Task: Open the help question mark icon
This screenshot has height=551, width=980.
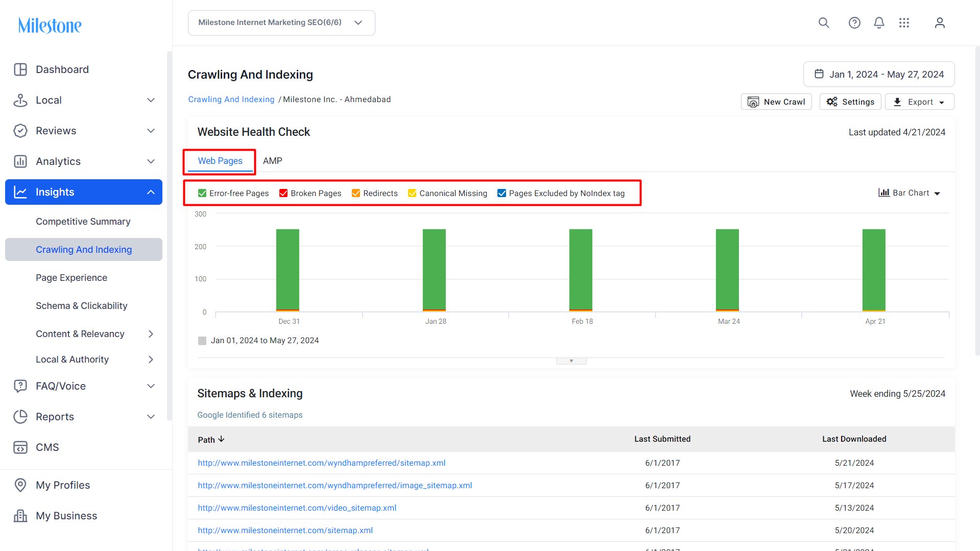Action: point(854,23)
